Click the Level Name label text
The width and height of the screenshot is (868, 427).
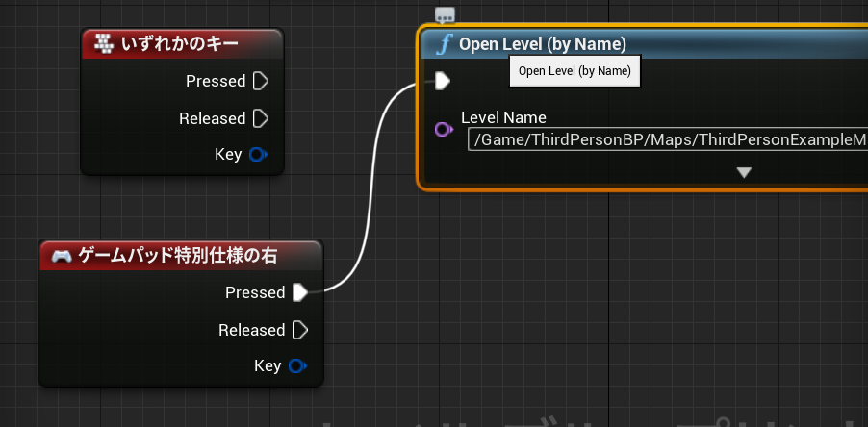coord(503,117)
